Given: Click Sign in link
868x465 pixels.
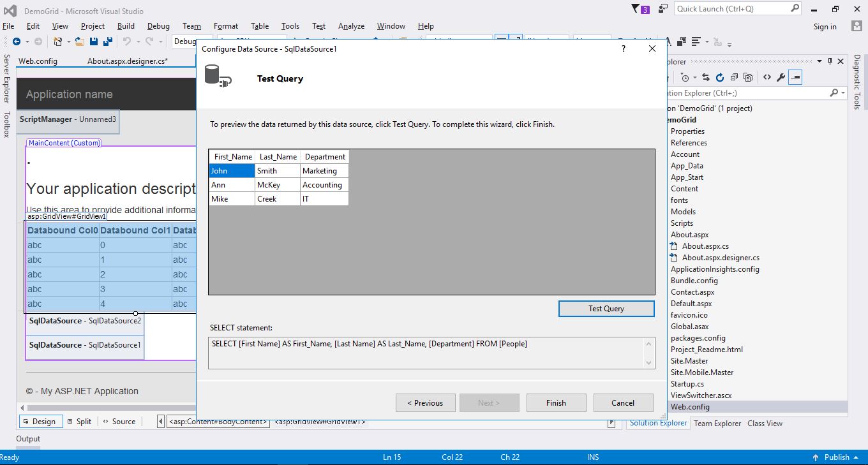Looking at the screenshot, I should point(825,27).
